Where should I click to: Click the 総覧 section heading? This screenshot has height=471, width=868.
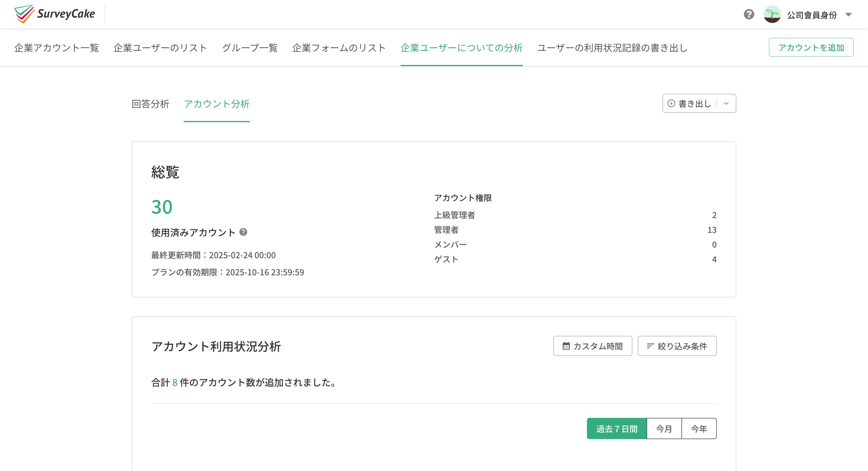[165, 172]
